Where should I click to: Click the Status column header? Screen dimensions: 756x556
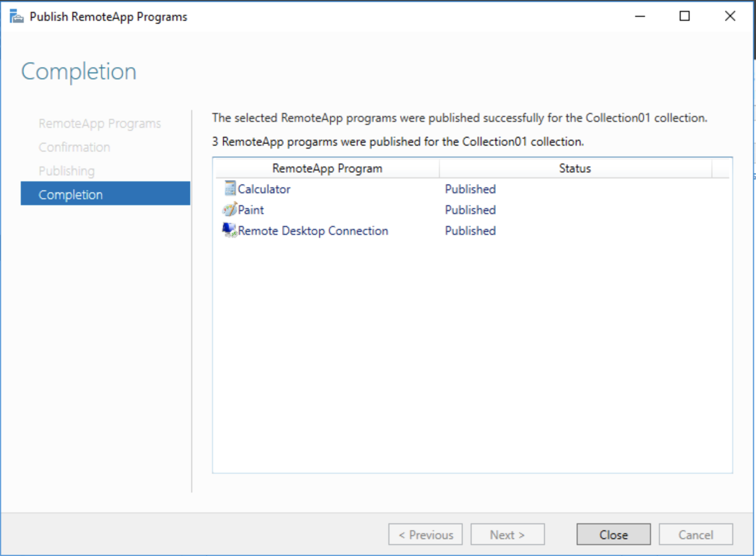[575, 168]
